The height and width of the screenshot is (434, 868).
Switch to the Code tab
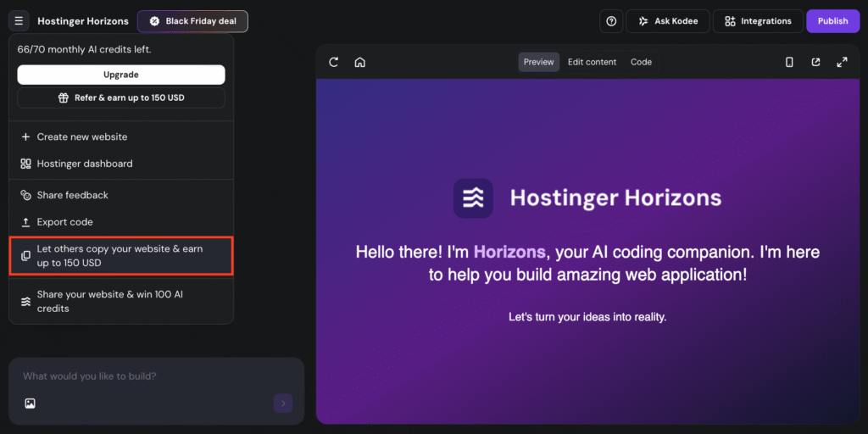[641, 62]
